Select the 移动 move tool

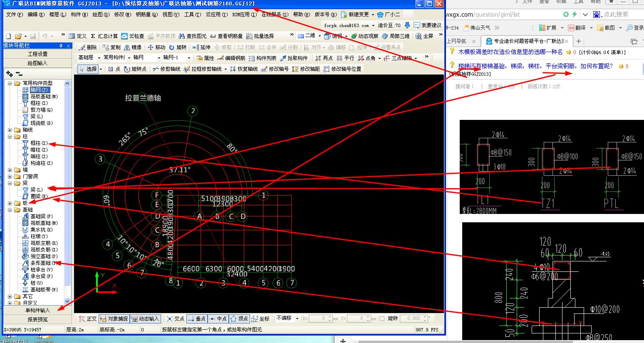point(156,47)
